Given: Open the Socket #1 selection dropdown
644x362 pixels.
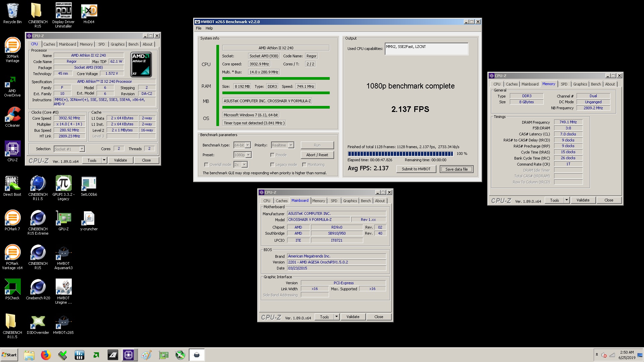Looking at the screenshot, I should pos(82,149).
